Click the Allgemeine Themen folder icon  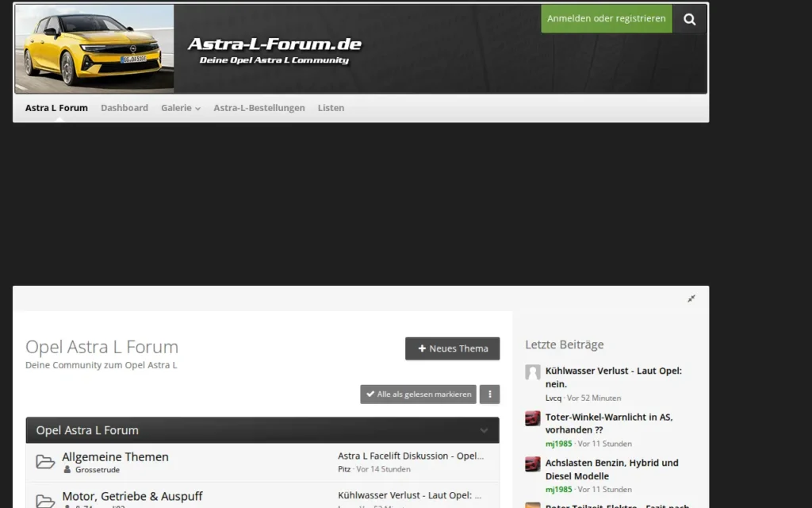[x=45, y=462]
